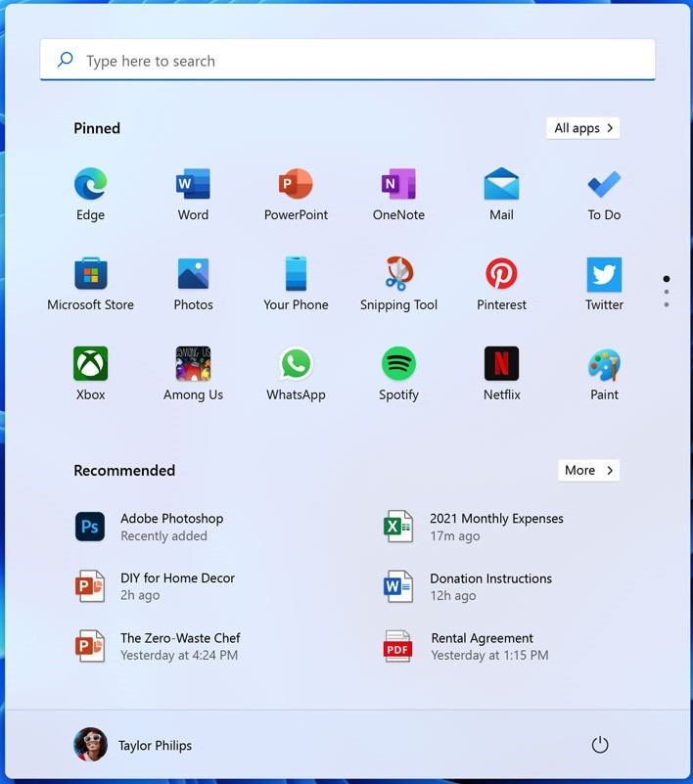Expand recommended items with the More button
Screen dimensions: 693x784
coord(588,470)
